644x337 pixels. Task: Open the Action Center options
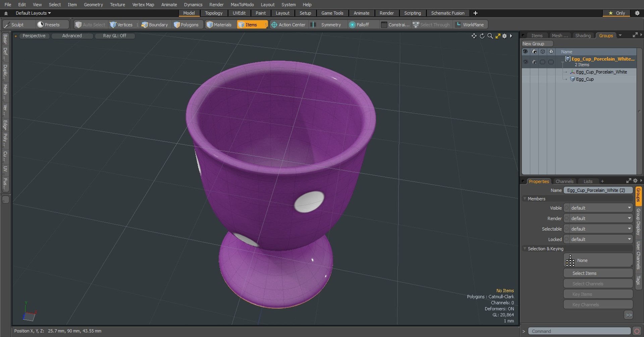point(288,25)
